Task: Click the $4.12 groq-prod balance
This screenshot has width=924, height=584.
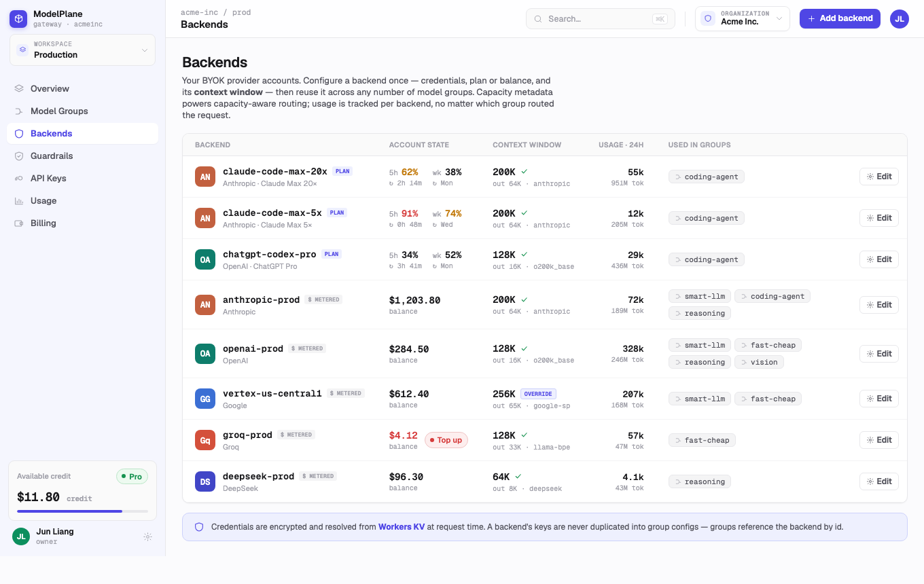Action: 404,435
